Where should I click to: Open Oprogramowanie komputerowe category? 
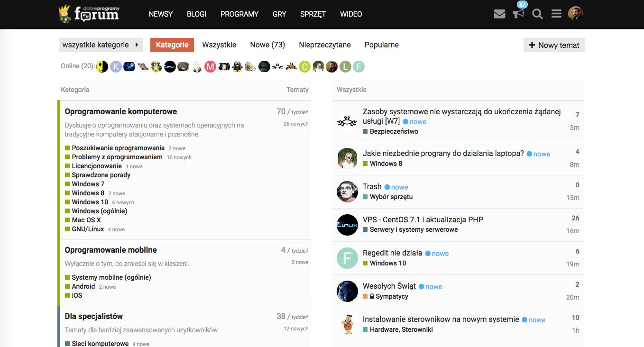coord(121,112)
